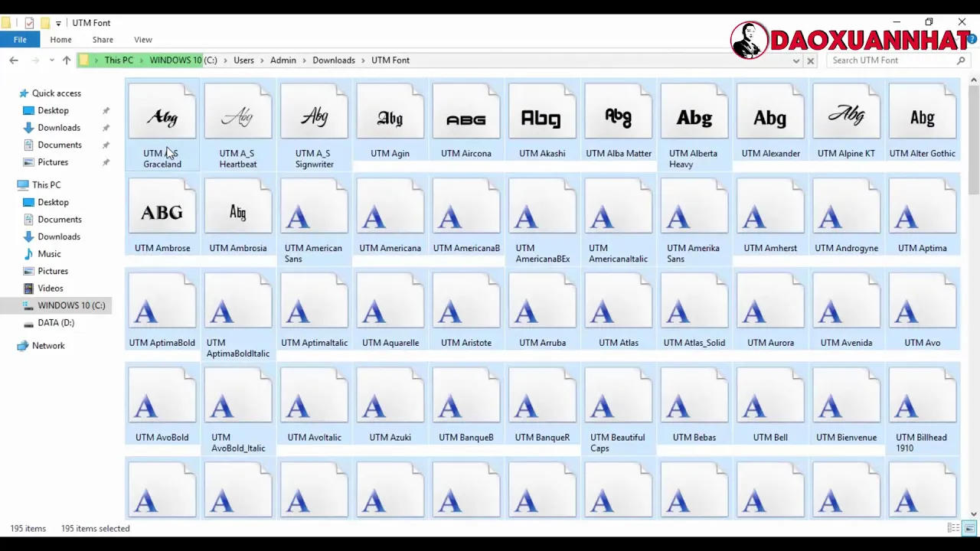Select the UTM Alter Gothic font

[x=923, y=121]
